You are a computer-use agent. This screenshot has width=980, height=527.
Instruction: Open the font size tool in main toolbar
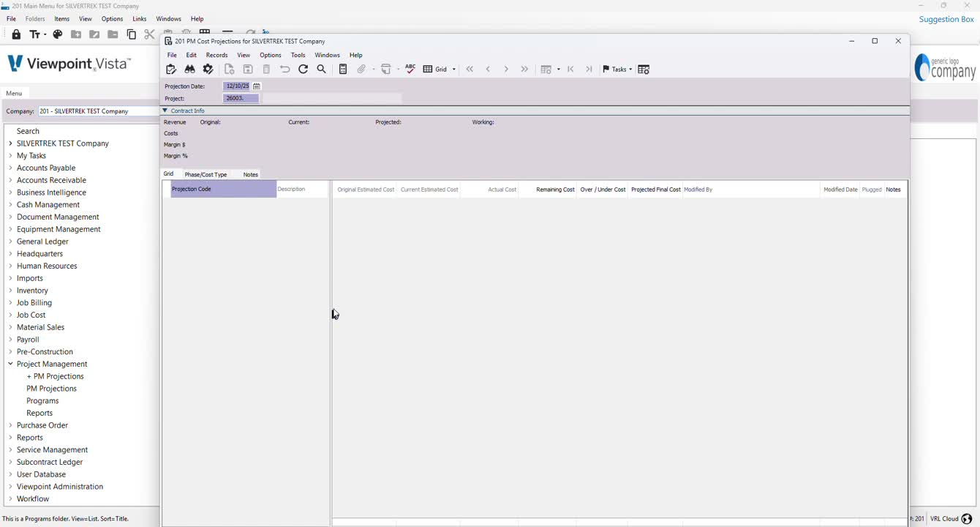point(37,34)
